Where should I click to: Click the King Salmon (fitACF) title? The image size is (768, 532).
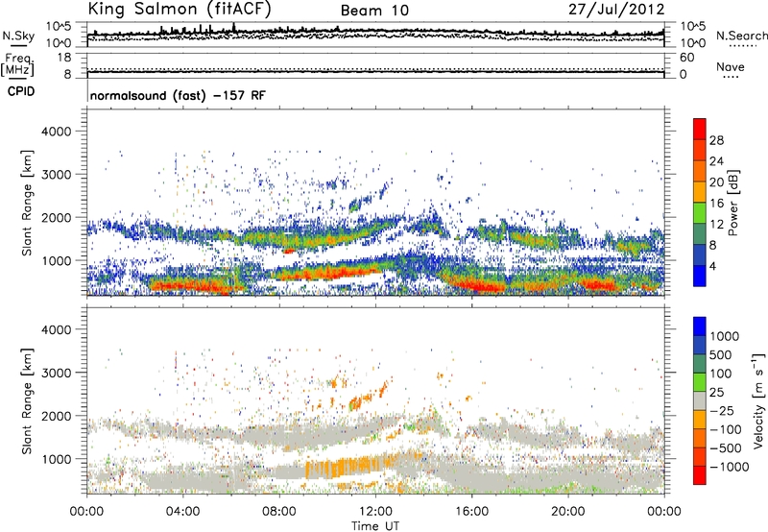(180, 10)
